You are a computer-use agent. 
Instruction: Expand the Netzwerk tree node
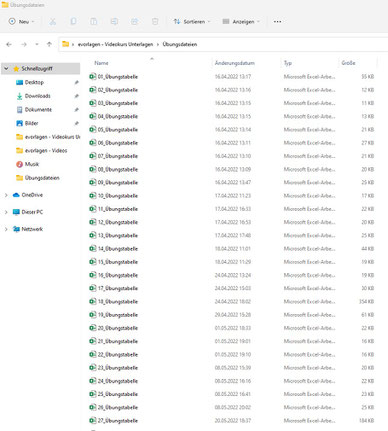coord(6,229)
